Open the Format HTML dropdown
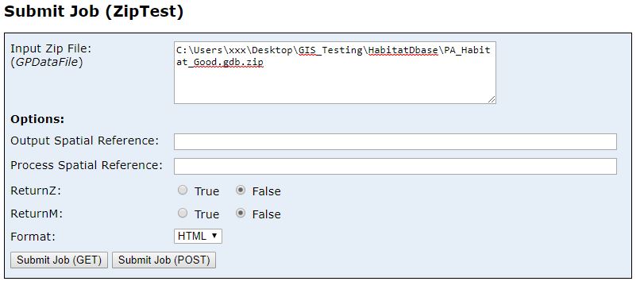Viewport: 644px width, 289px height. [x=198, y=236]
